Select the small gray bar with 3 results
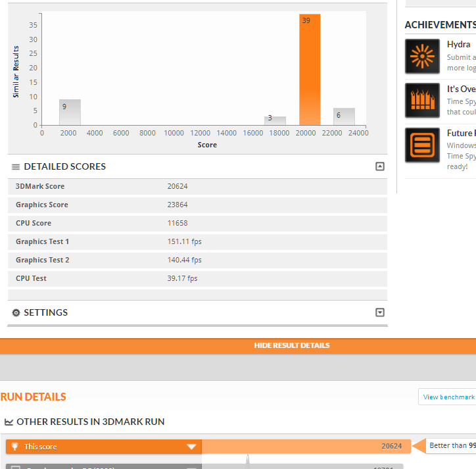The height and width of the screenshot is (469, 476). (x=275, y=121)
